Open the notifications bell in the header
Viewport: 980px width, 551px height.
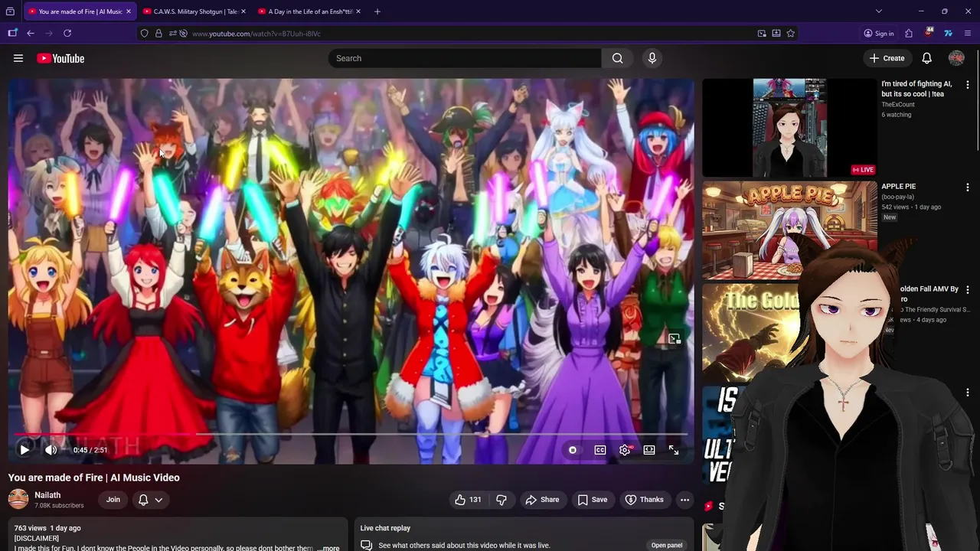[x=926, y=58]
